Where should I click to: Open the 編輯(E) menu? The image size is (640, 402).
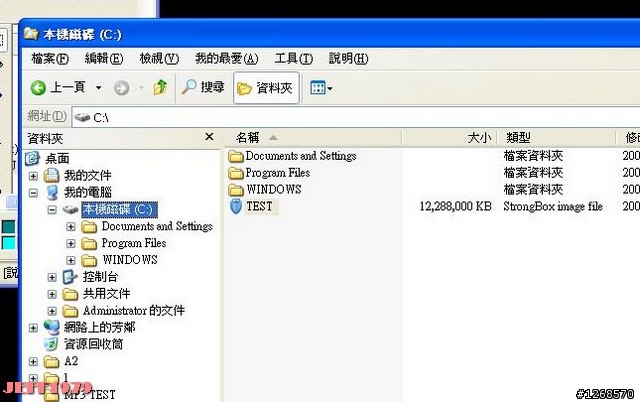click(104, 59)
